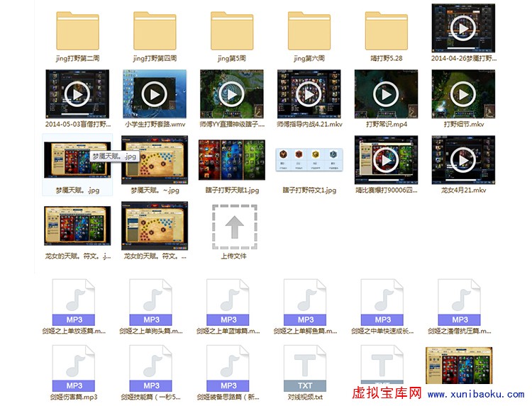
Task: Select the 剑姬伤害篇.mp3 file
Action: [74, 369]
